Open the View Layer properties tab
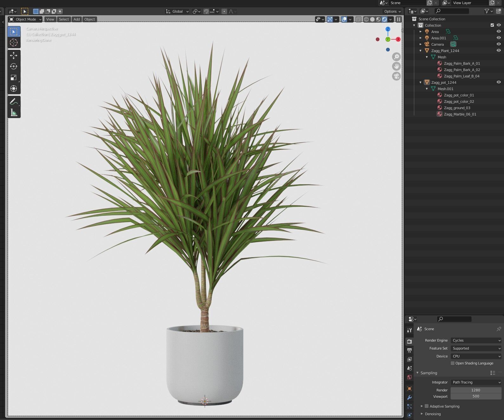 (x=409, y=359)
